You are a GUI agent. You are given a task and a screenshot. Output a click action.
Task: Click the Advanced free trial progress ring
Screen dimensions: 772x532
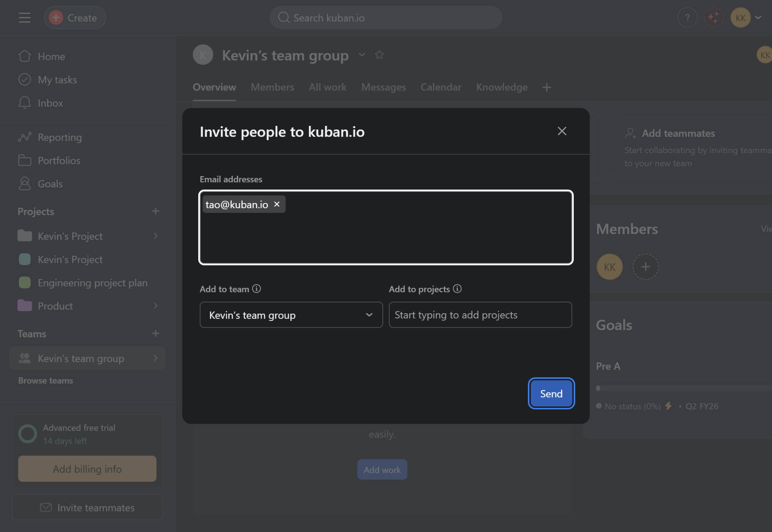point(27,434)
